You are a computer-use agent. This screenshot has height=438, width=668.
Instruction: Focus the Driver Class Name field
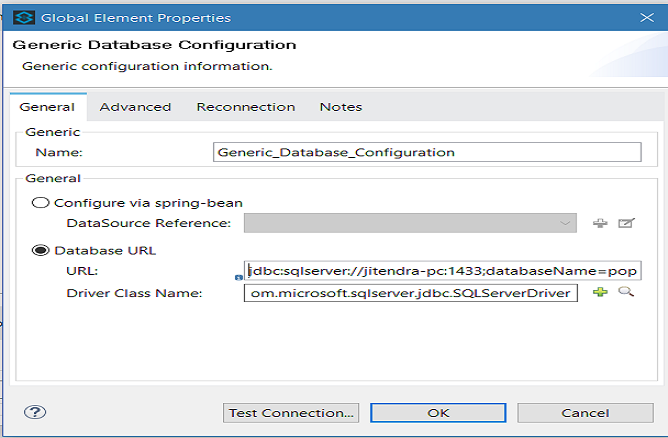(410, 293)
